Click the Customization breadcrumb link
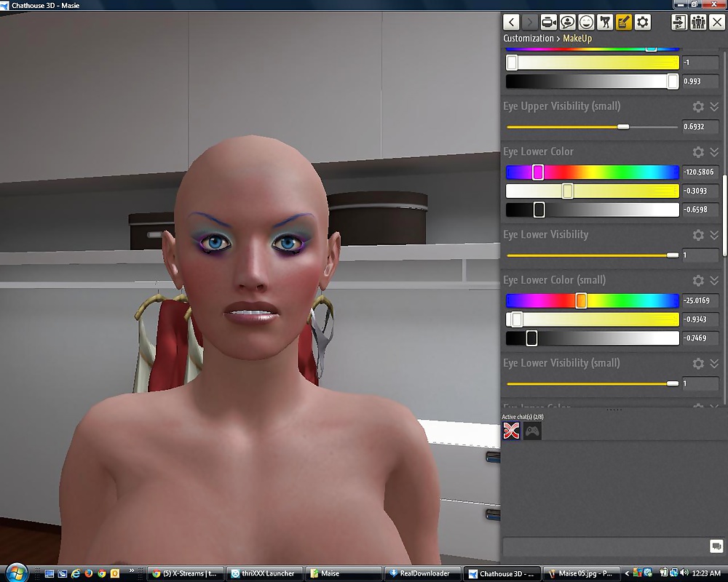728x582 pixels. (529, 39)
